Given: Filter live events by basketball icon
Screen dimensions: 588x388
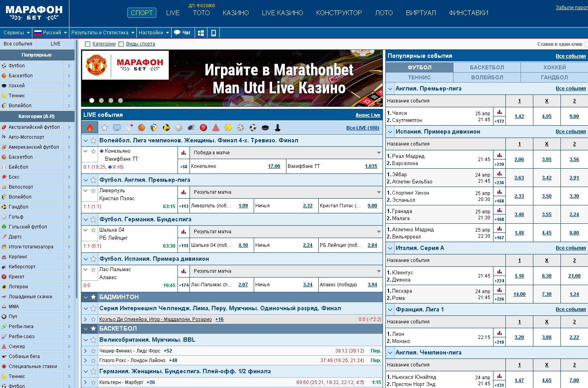Looking at the screenshot, I should (142, 128).
